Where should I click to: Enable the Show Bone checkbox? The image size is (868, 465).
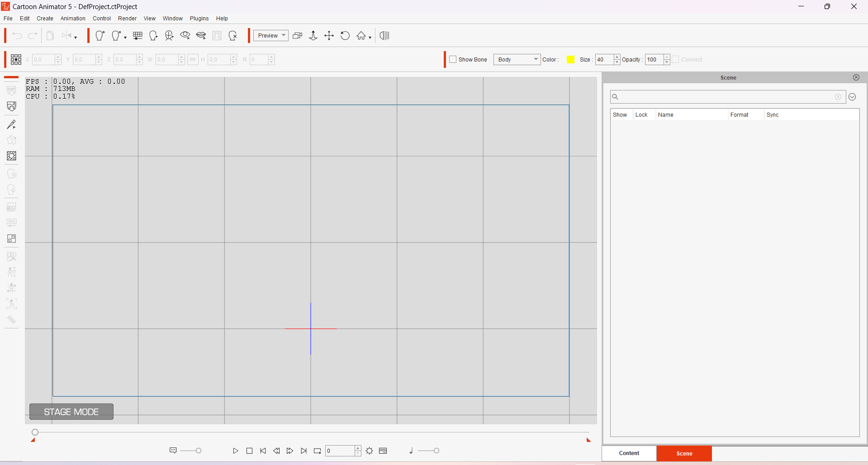453,59
